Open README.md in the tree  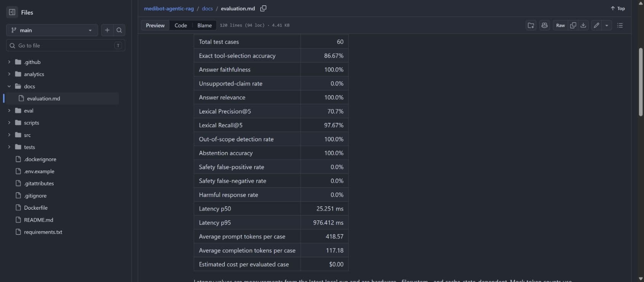coord(38,220)
